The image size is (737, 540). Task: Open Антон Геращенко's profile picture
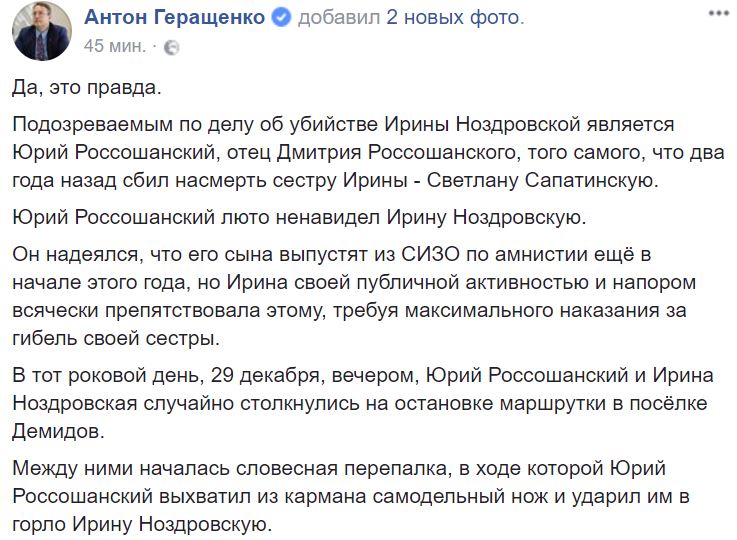(x=41, y=32)
